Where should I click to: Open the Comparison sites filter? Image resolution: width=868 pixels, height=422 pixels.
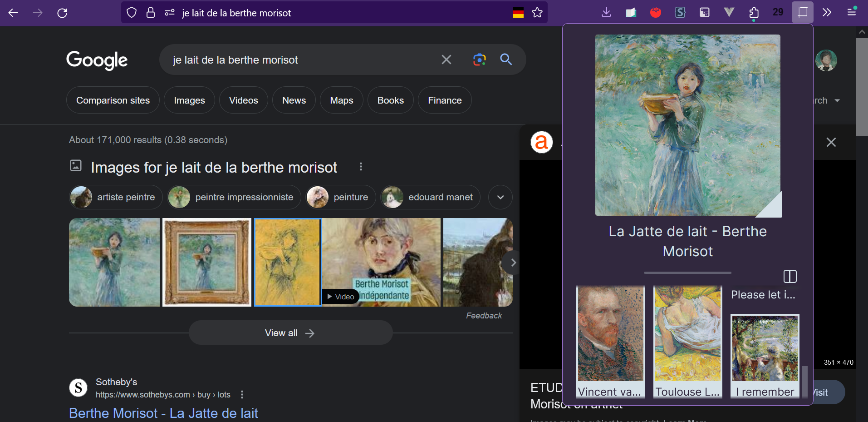coord(113,100)
